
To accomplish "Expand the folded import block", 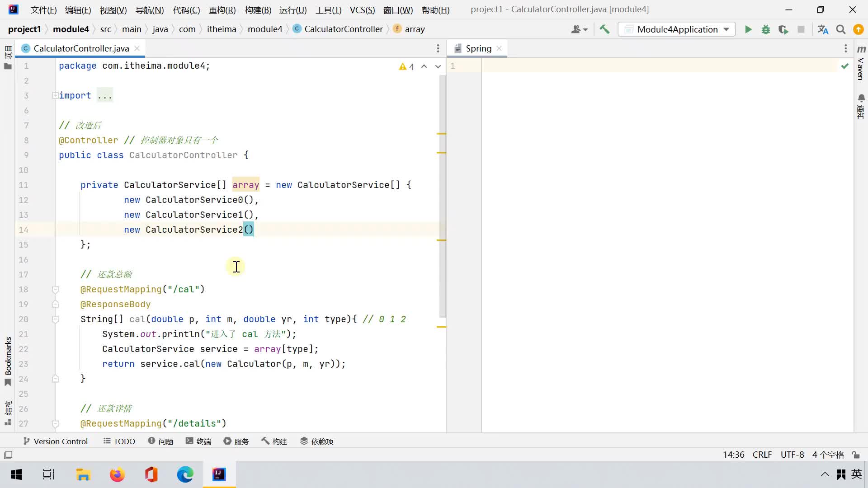I will 55,95.
